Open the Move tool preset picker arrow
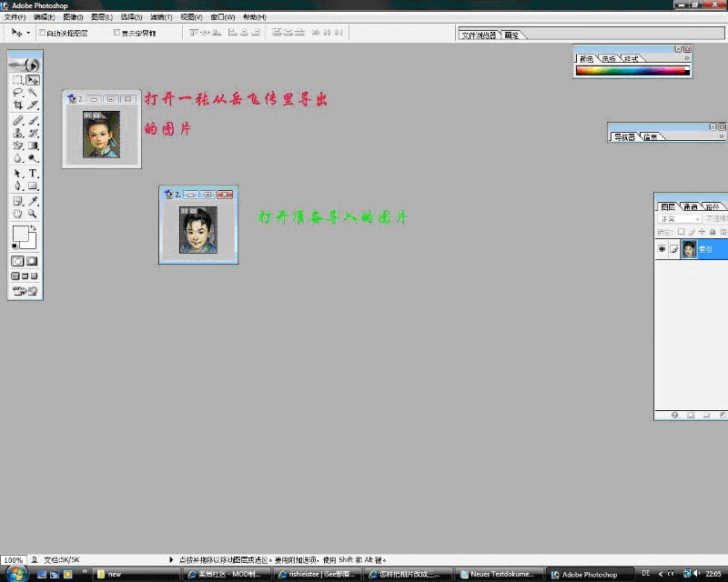The image size is (728, 582). [28, 32]
